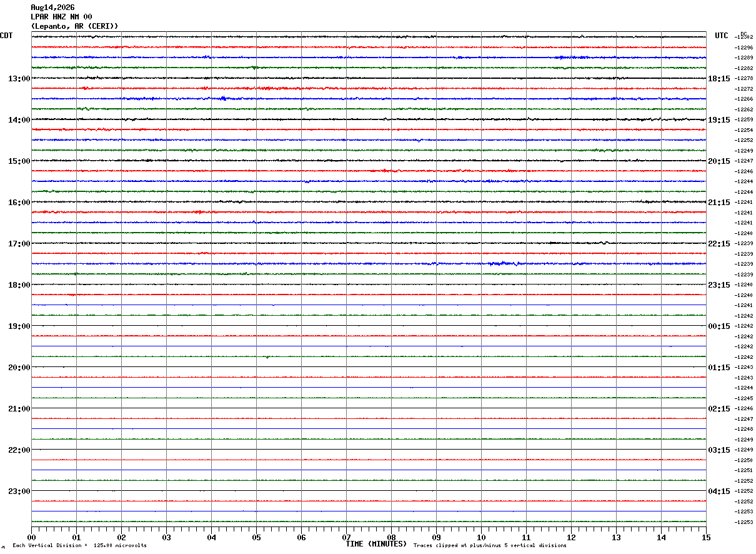Select minute 15 on bottom axis

[x=706, y=537]
